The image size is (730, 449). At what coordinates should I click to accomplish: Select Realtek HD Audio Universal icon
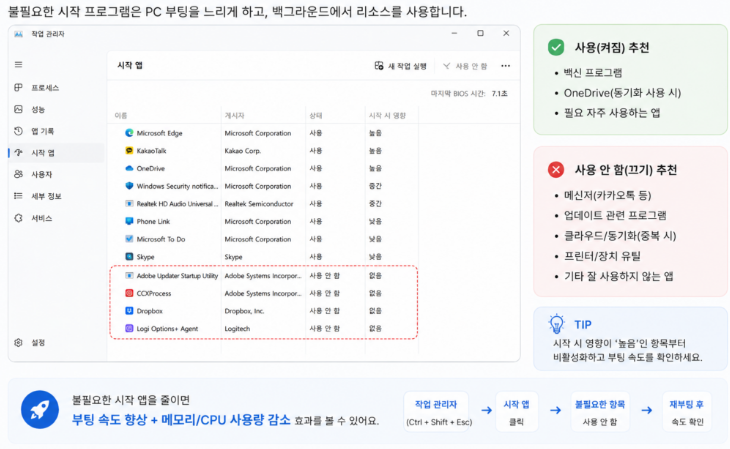pos(129,204)
